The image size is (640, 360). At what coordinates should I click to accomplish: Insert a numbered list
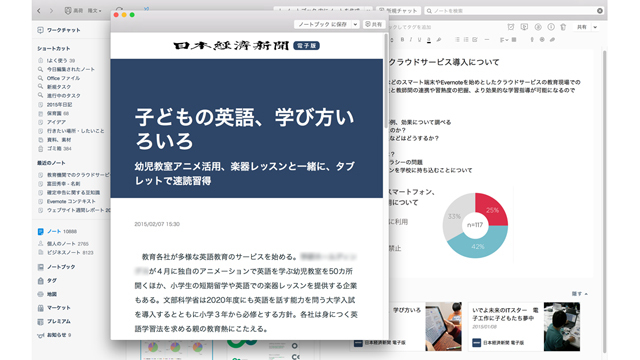[x=466, y=40]
